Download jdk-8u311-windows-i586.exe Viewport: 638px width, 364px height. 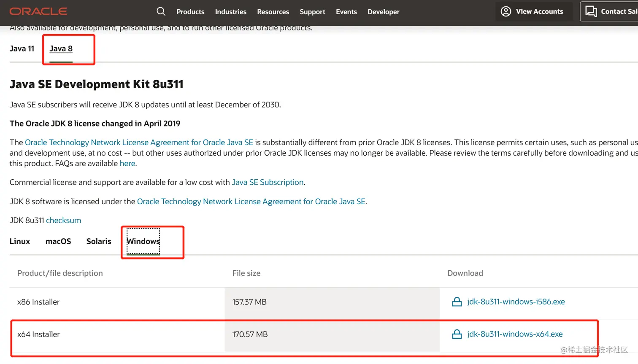point(516,302)
